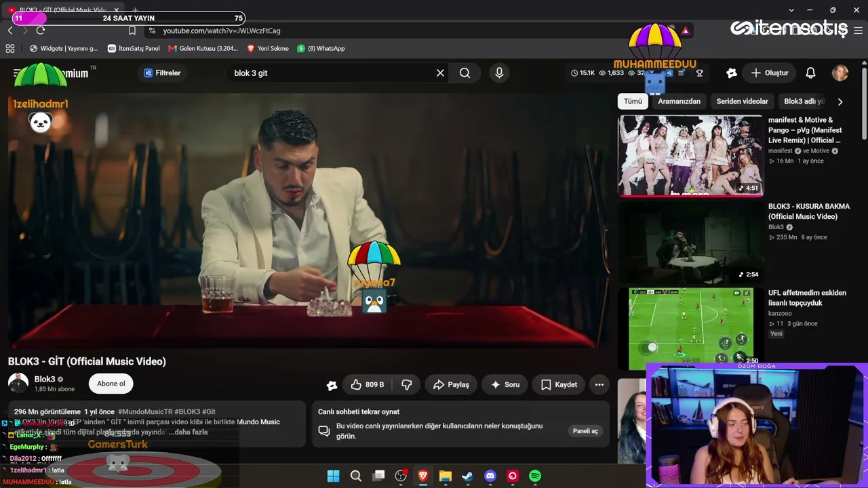Click the "Abone ol" subscribe button

coord(111,384)
